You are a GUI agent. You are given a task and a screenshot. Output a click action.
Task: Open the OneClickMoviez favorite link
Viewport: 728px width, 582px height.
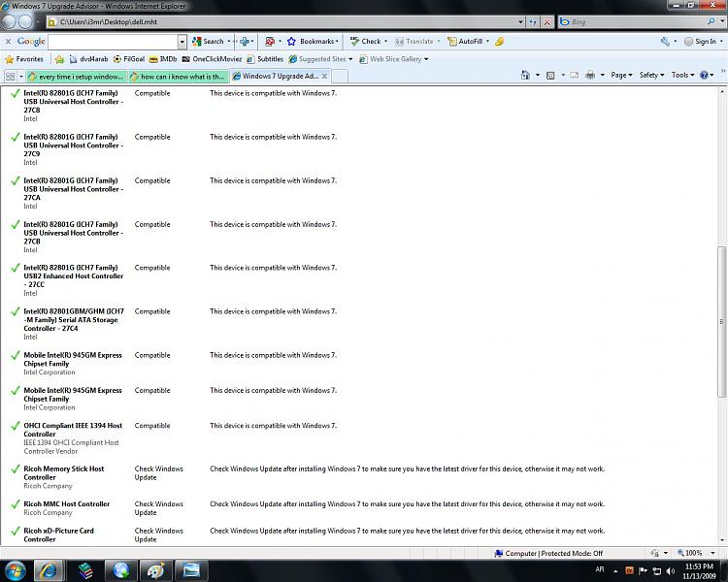click(x=213, y=59)
